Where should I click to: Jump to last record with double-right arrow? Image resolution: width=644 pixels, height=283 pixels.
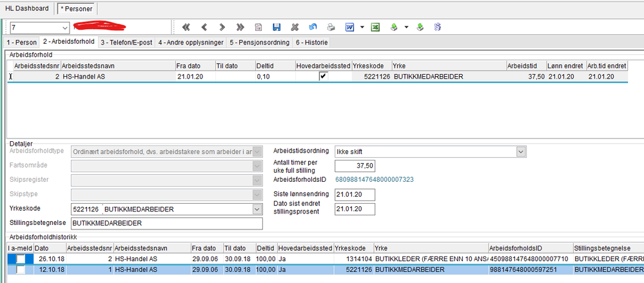click(240, 27)
